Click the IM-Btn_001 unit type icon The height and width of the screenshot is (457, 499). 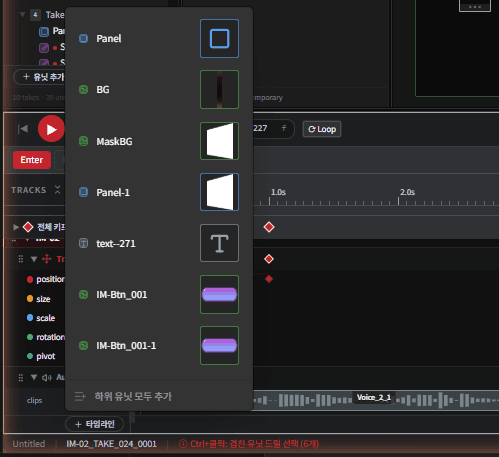point(83,295)
